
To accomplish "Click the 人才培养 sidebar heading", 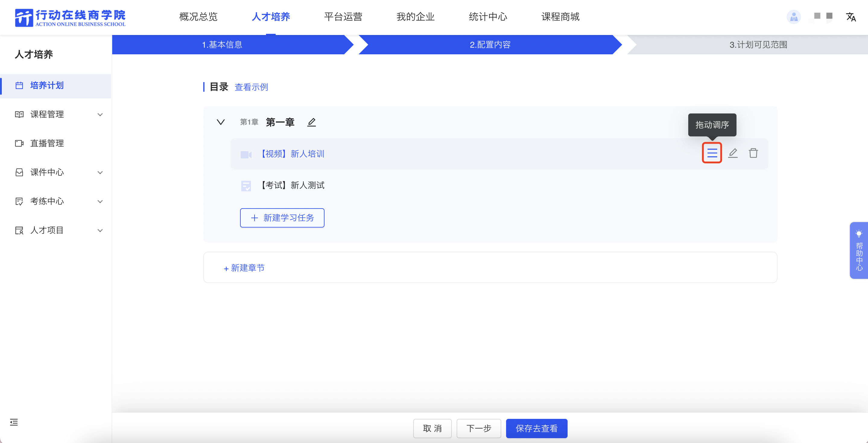I will [34, 54].
